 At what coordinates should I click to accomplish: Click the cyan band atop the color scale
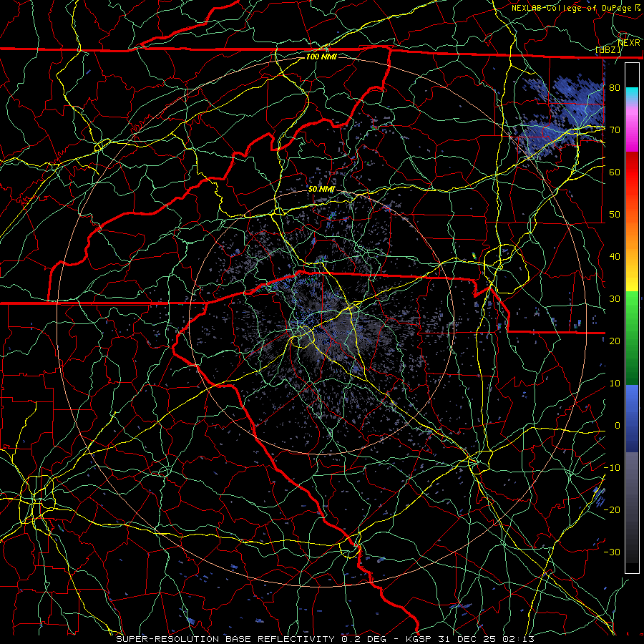coord(632,92)
